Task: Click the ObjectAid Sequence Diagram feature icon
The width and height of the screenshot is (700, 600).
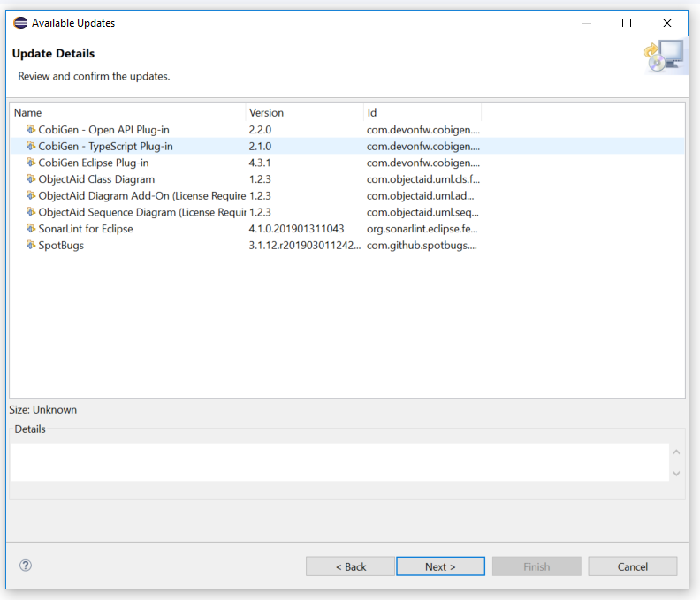Action: [31, 212]
